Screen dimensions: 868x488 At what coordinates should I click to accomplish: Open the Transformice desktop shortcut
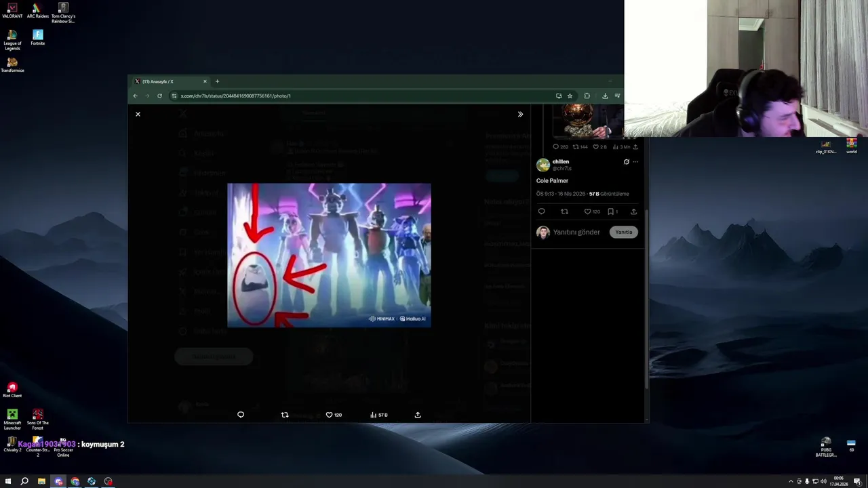(x=12, y=65)
